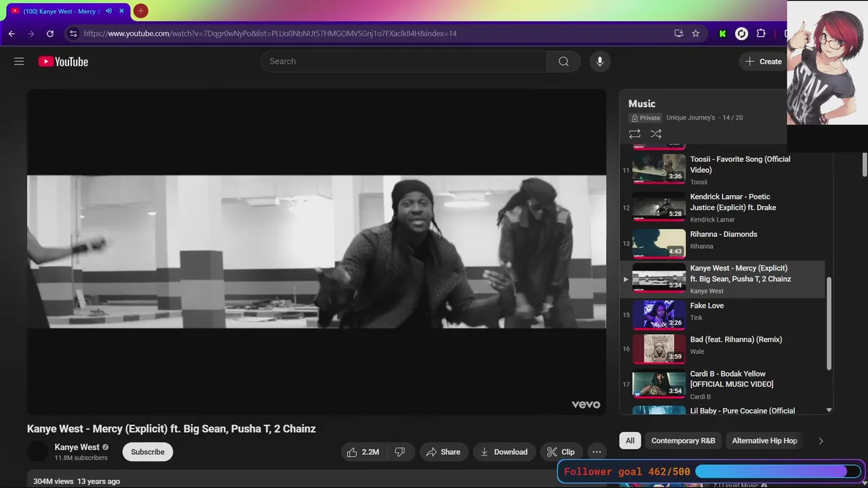Open the Kanye West channel avatar
This screenshot has height=488, width=868.
coord(38,451)
